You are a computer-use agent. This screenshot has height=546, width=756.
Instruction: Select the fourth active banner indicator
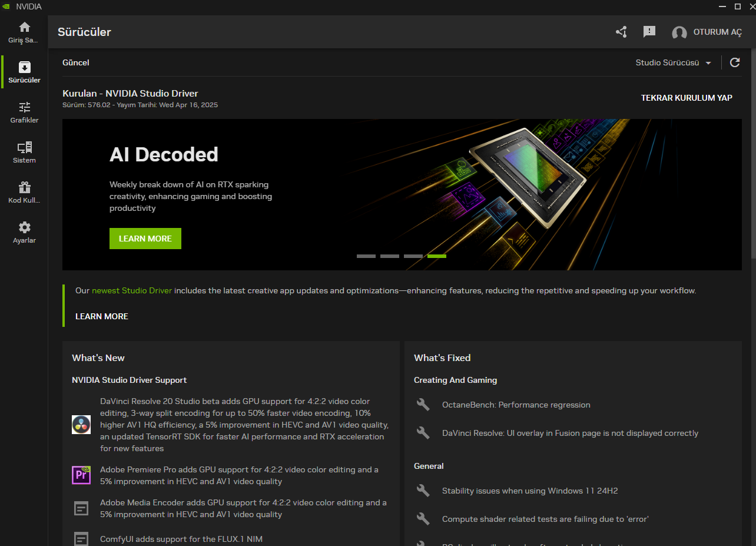(x=437, y=256)
